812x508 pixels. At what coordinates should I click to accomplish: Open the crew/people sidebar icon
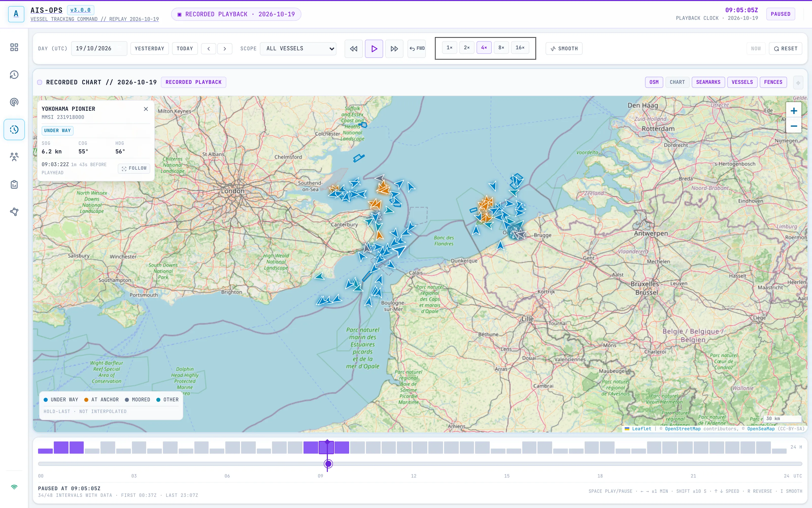[x=14, y=157]
